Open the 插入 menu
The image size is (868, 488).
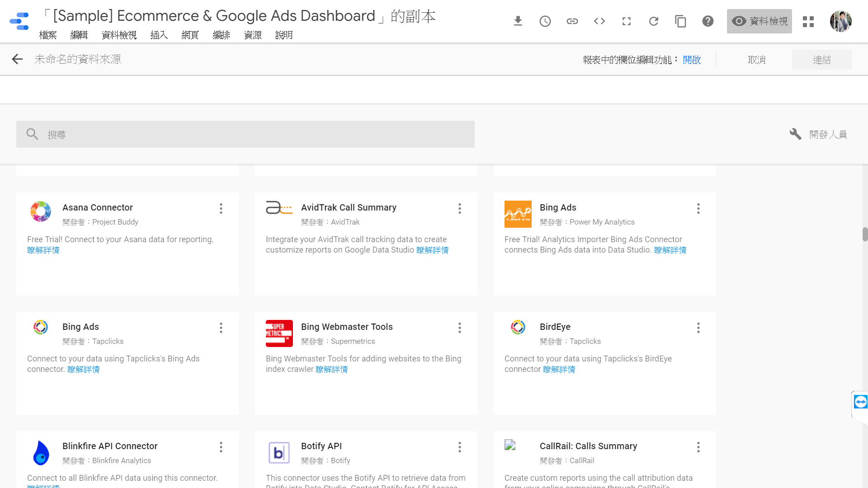159,35
